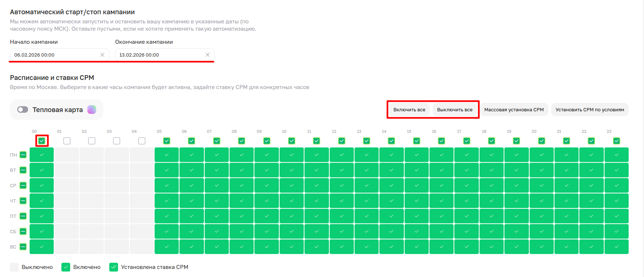Uncheck the hour 23 column checkbox
Viewport: 644px width, 277px height.
pyautogui.click(x=616, y=141)
